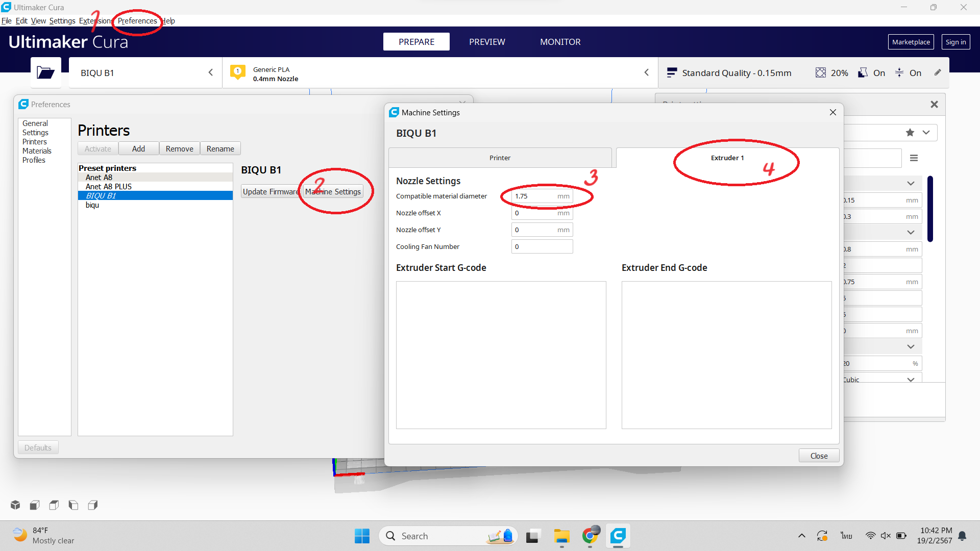Click Compatible material diameter field
The width and height of the screenshot is (980, 551).
coord(542,196)
